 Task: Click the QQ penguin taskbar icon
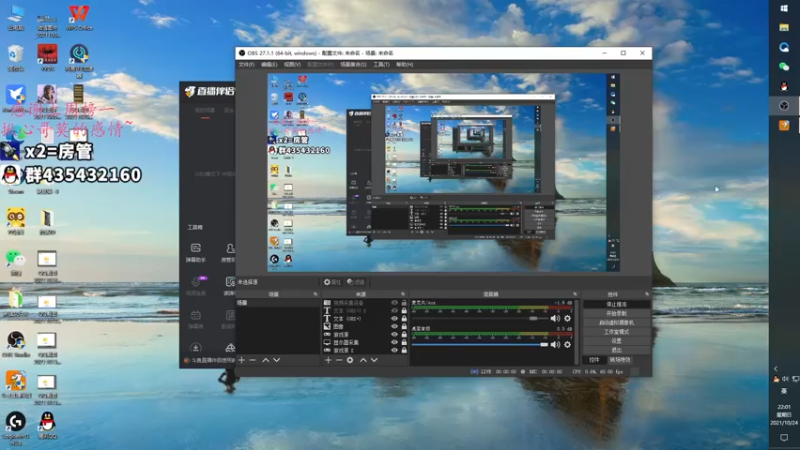(784, 86)
